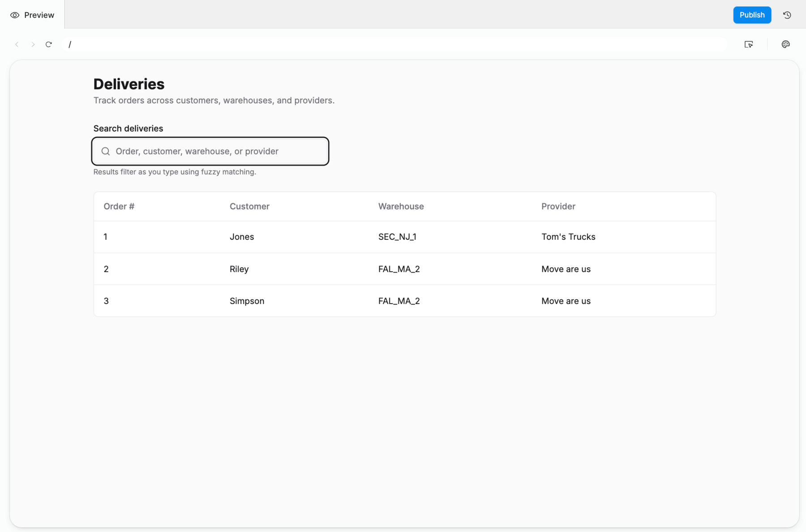
Task: Click Move are us in Riley's row
Action: 566,269
